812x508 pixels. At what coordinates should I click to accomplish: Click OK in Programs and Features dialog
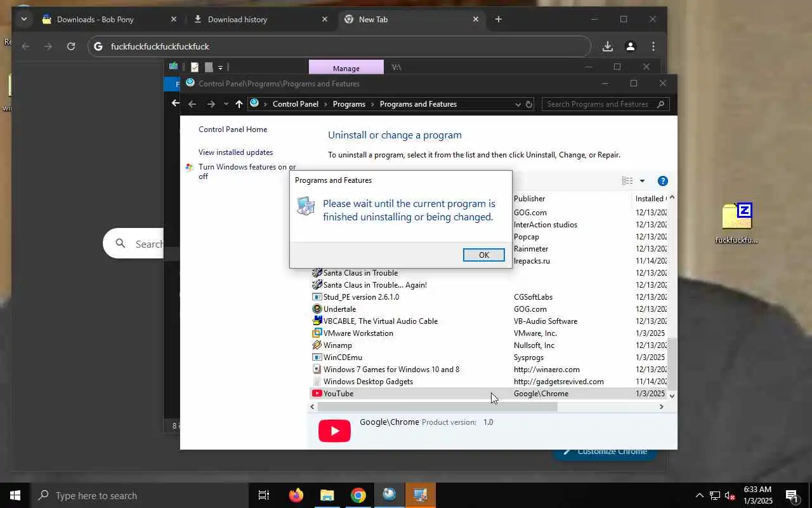pyautogui.click(x=483, y=255)
